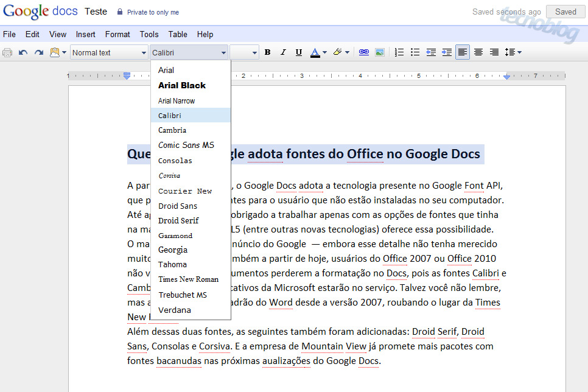
Task: Toggle italic formatting
Action: tap(283, 52)
